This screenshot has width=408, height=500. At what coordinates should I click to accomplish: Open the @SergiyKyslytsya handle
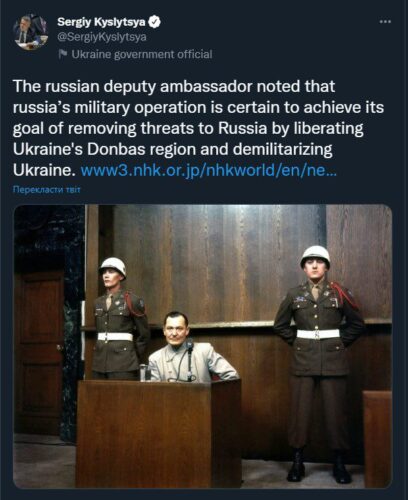click(102, 37)
